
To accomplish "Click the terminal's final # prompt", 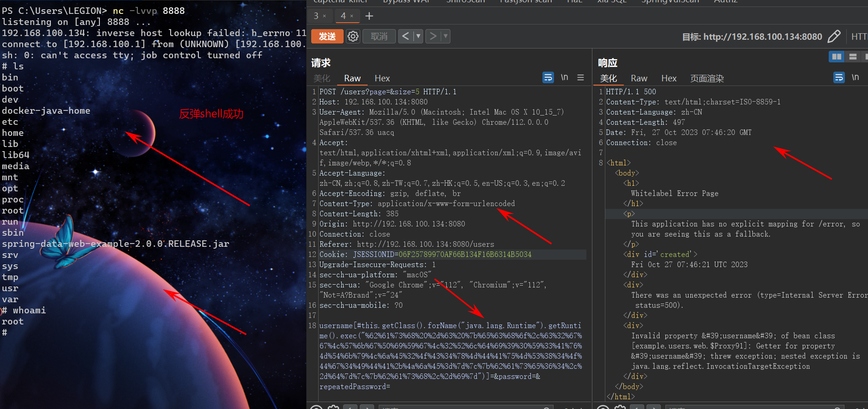I will (x=4, y=332).
